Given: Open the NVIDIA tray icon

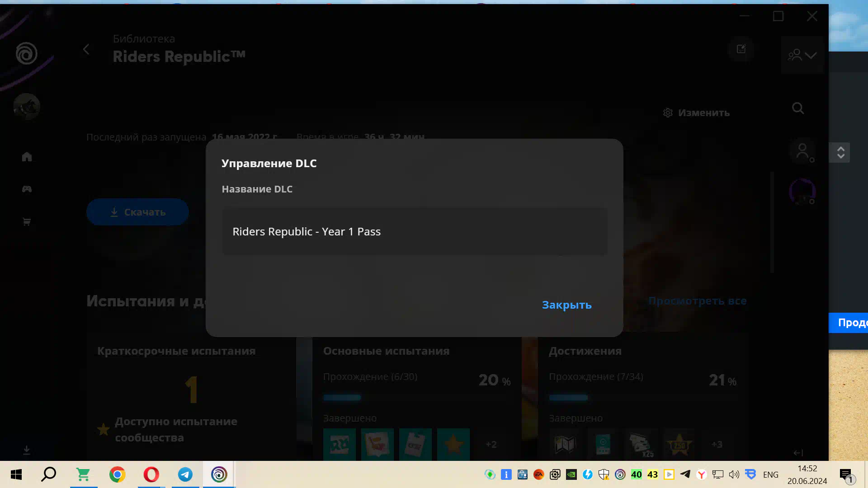Looking at the screenshot, I should (571, 474).
